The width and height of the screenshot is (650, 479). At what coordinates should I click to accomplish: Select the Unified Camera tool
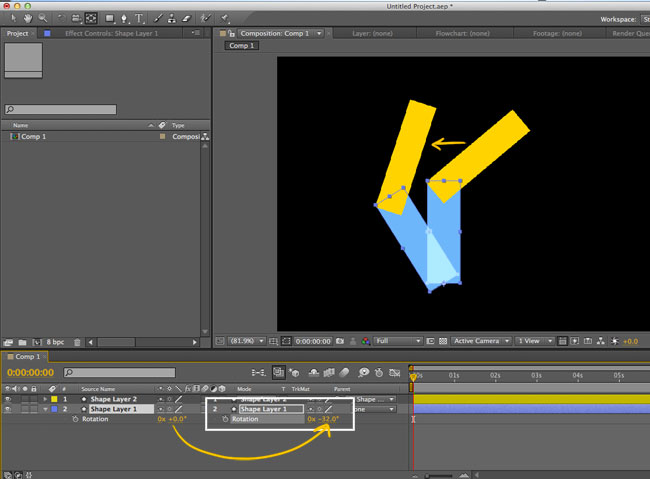click(x=76, y=18)
